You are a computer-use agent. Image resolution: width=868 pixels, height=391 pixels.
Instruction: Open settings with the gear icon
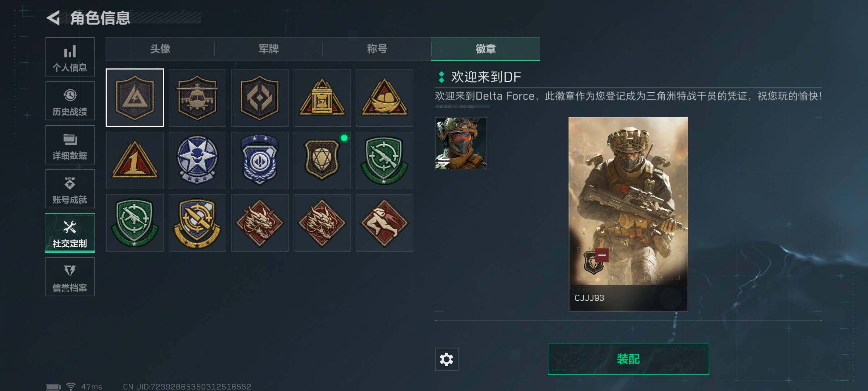pos(447,359)
